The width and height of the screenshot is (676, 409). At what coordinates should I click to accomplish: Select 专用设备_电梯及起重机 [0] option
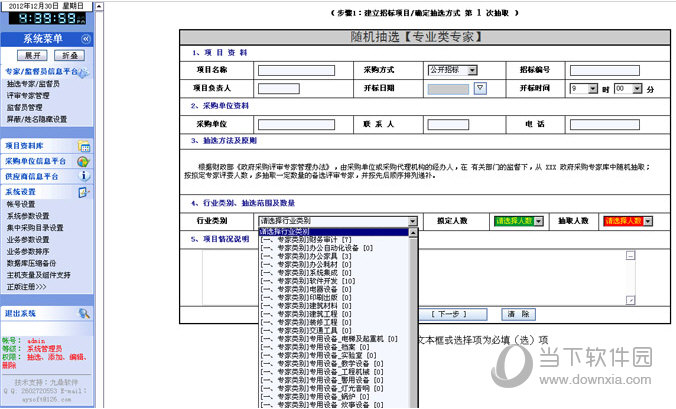coord(334,339)
